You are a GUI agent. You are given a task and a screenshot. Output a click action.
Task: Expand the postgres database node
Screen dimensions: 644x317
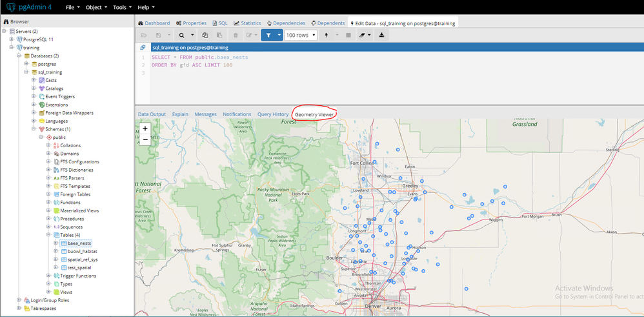click(x=26, y=64)
